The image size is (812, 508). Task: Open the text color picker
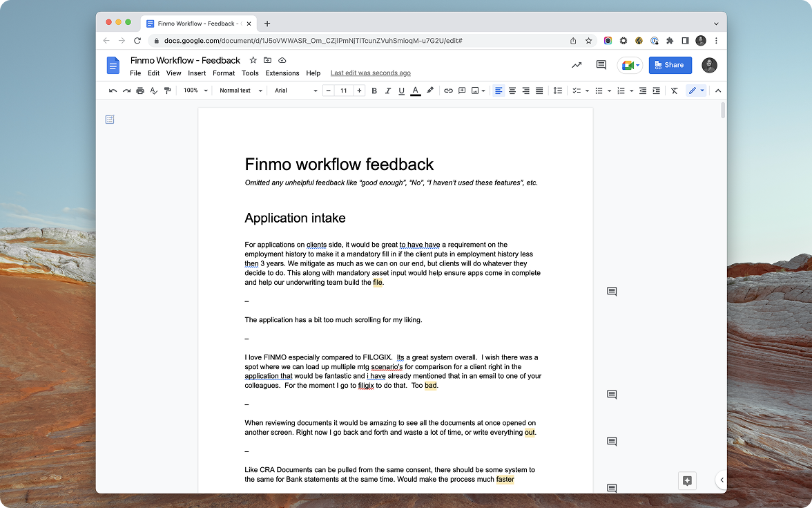click(x=416, y=91)
